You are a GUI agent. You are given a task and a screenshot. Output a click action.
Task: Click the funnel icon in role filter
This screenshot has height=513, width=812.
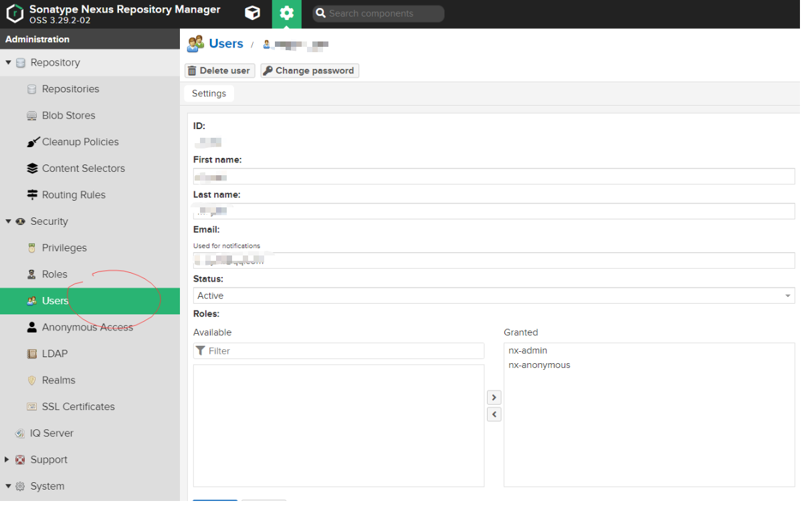pyautogui.click(x=201, y=350)
